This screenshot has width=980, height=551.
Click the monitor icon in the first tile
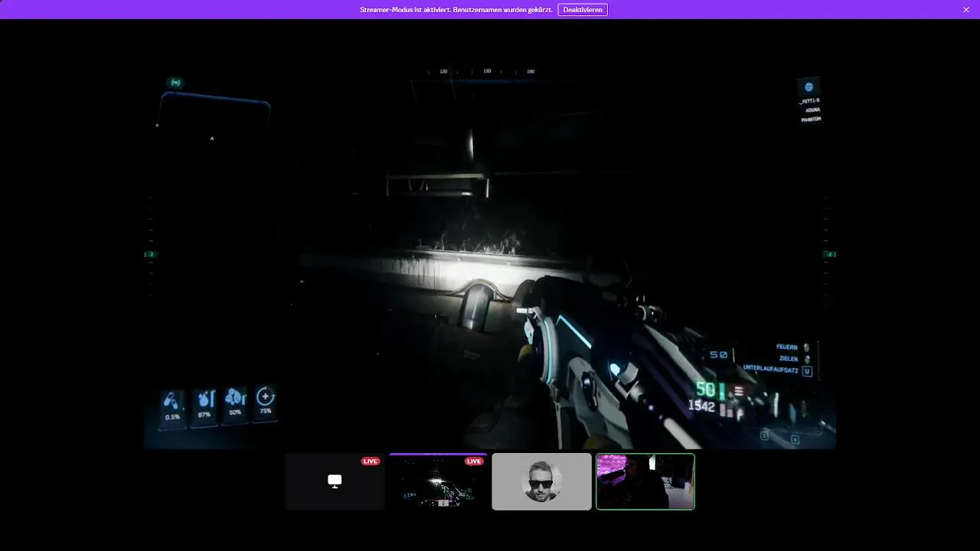(x=335, y=481)
